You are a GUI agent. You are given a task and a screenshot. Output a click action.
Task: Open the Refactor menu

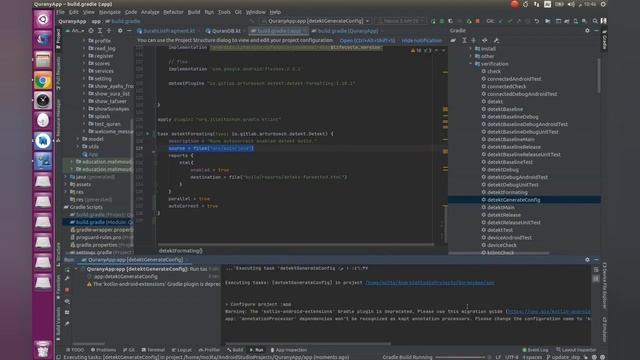(x=173, y=12)
